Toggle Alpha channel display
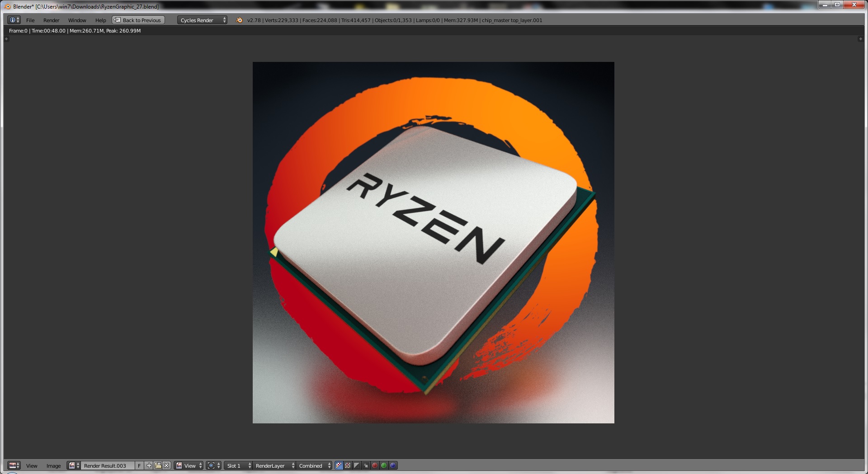This screenshot has width=868, height=474. point(357,465)
